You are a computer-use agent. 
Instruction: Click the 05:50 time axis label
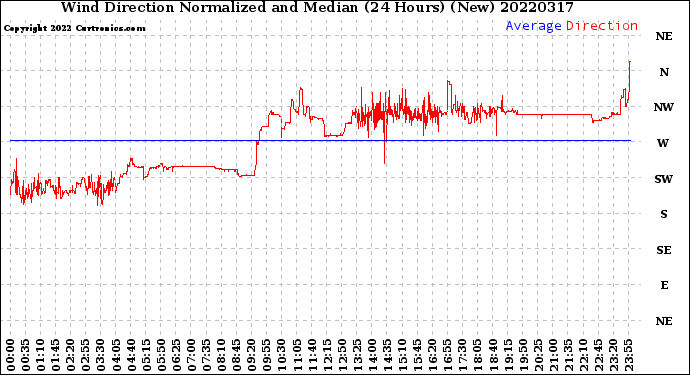tap(161, 355)
